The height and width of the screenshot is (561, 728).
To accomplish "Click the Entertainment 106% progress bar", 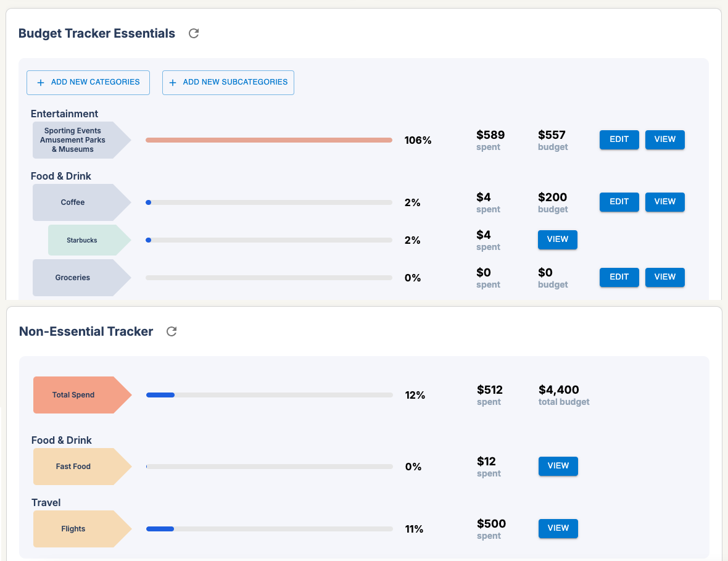I will coord(269,140).
